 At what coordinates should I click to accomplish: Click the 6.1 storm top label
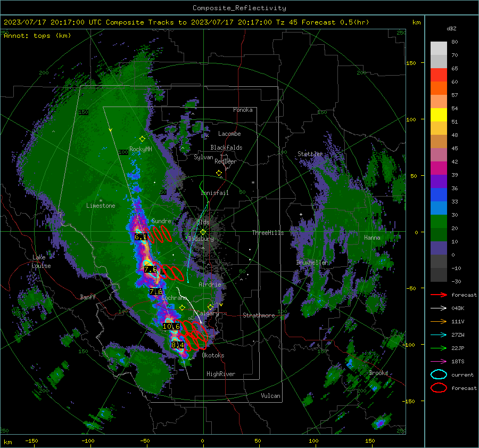coord(141,237)
